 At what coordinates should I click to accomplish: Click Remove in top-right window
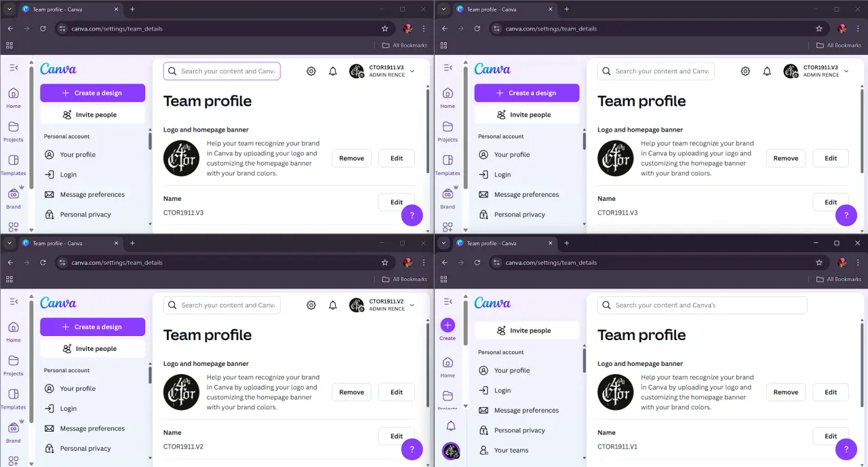coord(786,158)
